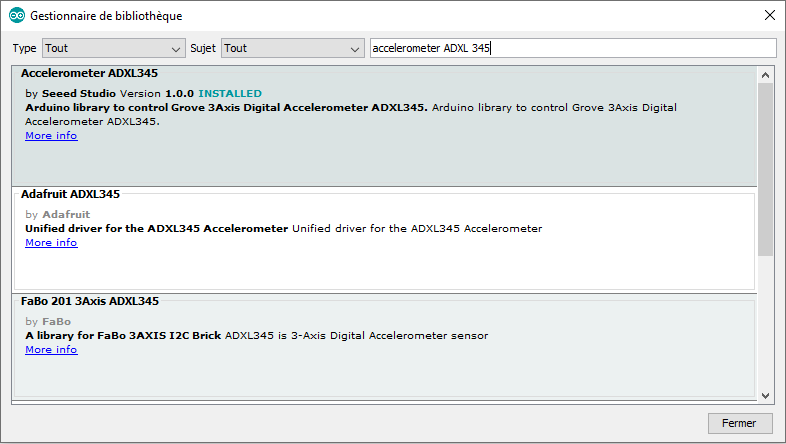Open More info for Seeed Studio library
This screenshot has width=786, height=444.
pyautogui.click(x=51, y=136)
